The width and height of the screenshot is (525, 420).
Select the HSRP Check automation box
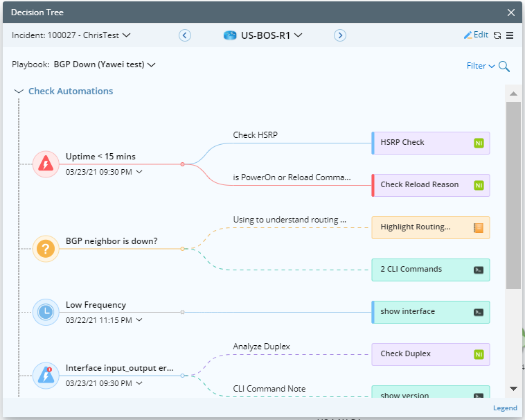coord(430,143)
